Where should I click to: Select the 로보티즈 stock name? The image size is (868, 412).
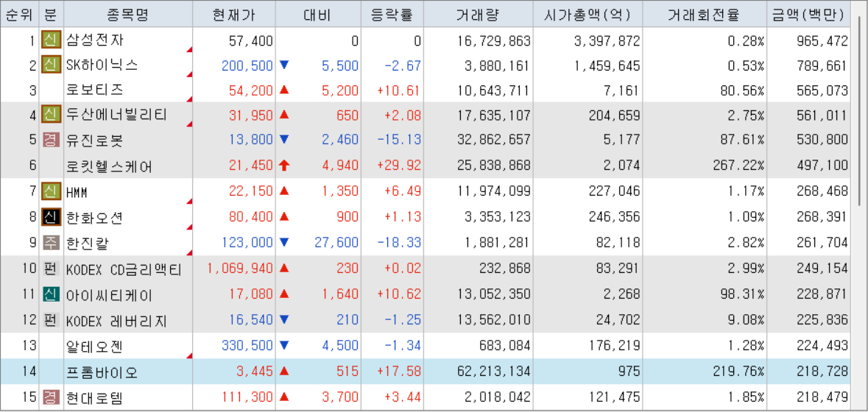pyautogui.click(x=95, y=90)
